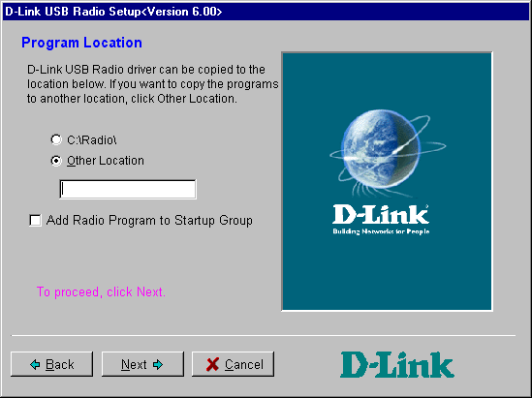532x398 pixels.
Task: Select the Other Location radio button
Action: [x=56, y=161]
